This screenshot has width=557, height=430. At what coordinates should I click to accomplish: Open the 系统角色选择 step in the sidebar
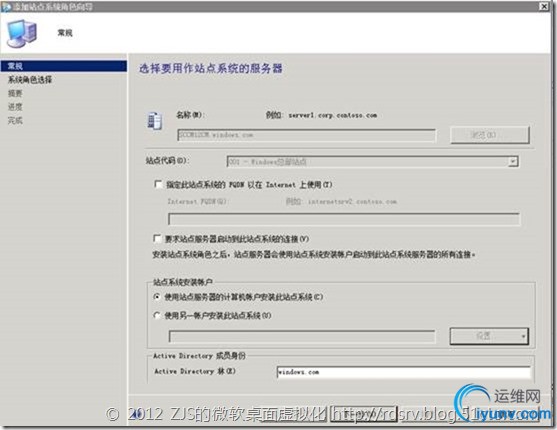(x=30, y=80)
